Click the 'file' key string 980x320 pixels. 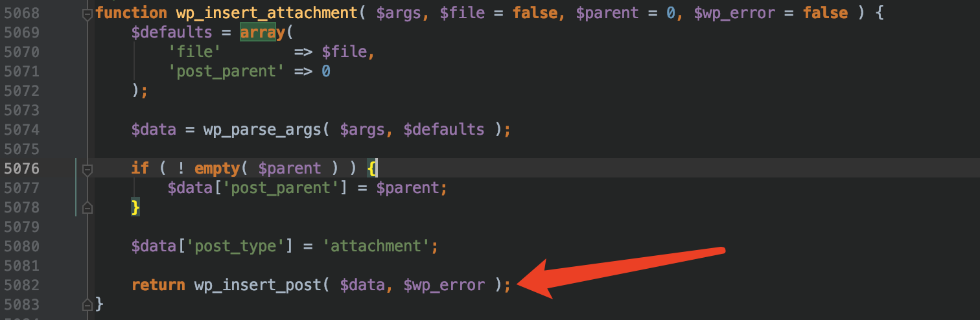(x=194, y=52)
